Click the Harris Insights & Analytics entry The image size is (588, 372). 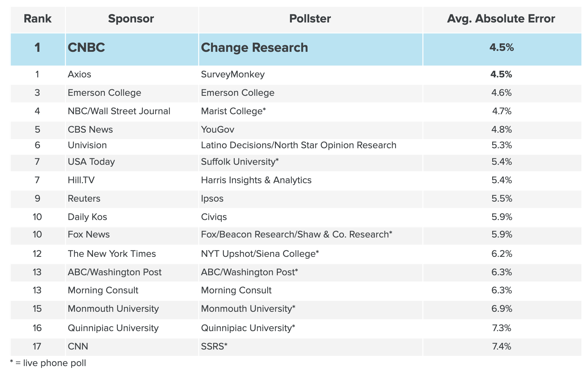(256, 180)
